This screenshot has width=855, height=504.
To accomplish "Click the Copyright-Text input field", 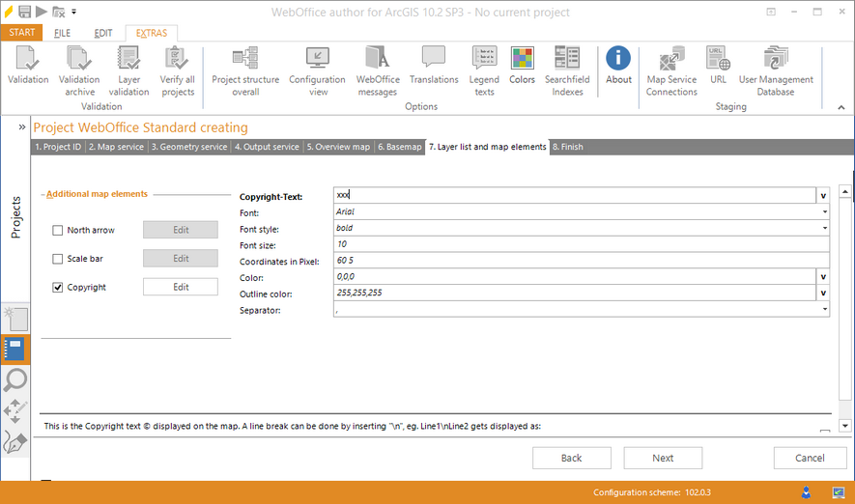I will (575, 195).
